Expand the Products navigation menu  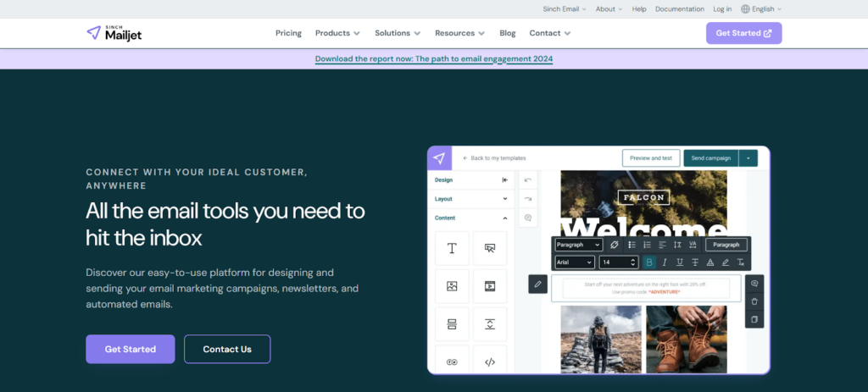click(337, 33)
